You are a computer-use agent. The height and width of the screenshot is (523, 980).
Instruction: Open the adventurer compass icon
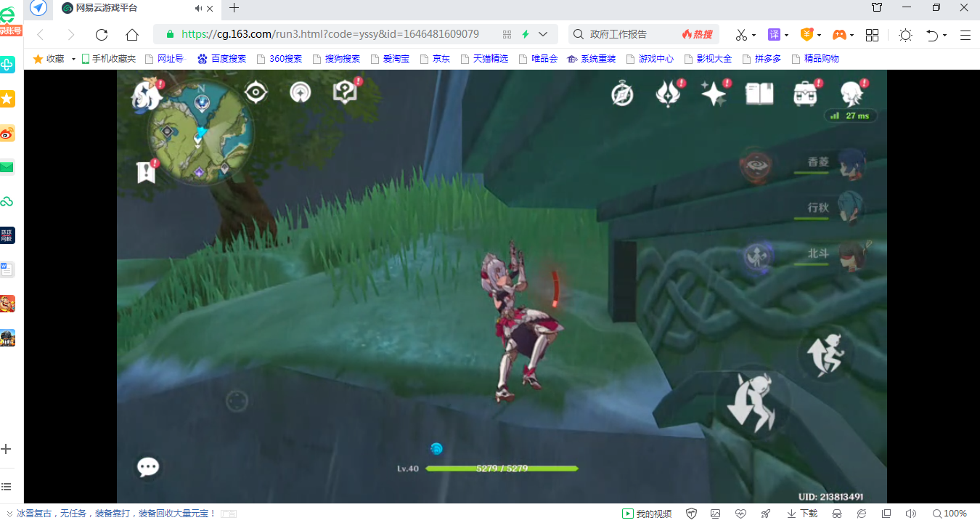click(622, 94)
